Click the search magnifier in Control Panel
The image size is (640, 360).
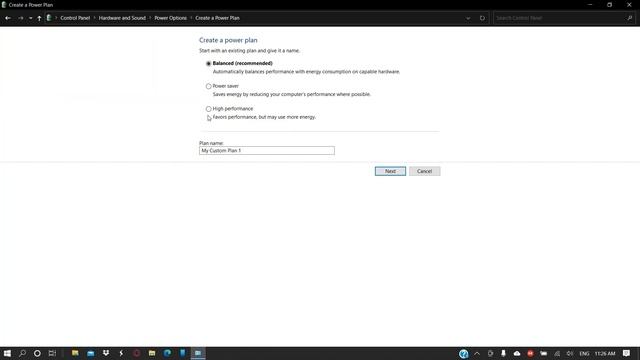point(629,18)
